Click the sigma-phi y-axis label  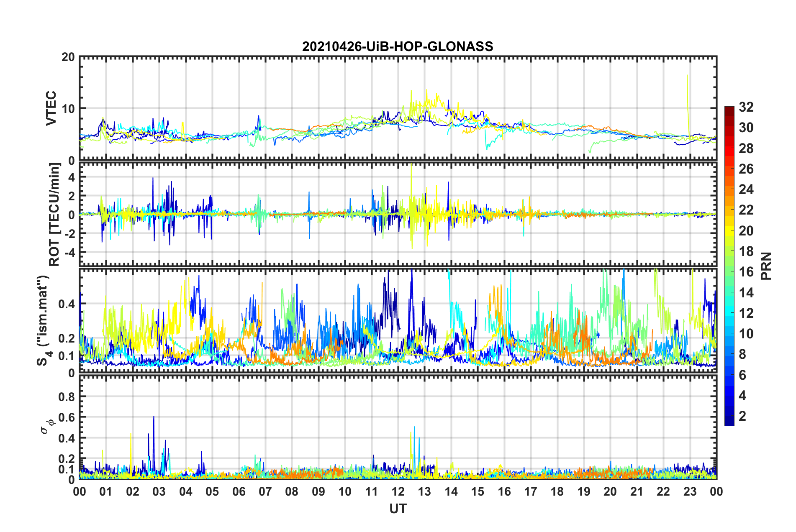tap(47, 427)
